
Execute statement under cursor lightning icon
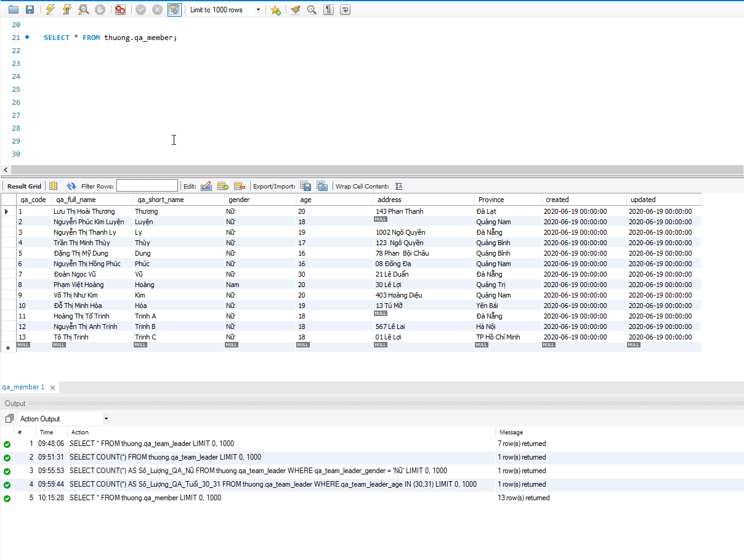click(x=67, y=10)
